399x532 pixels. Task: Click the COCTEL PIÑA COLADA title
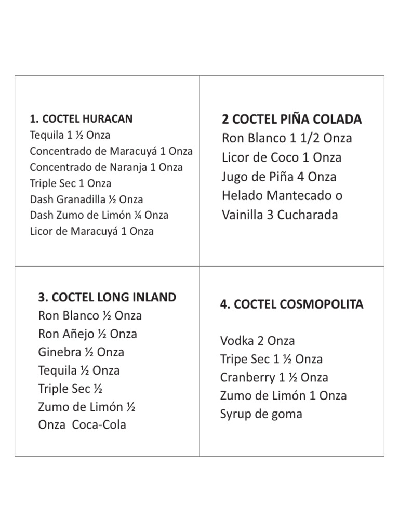[292, 119]
